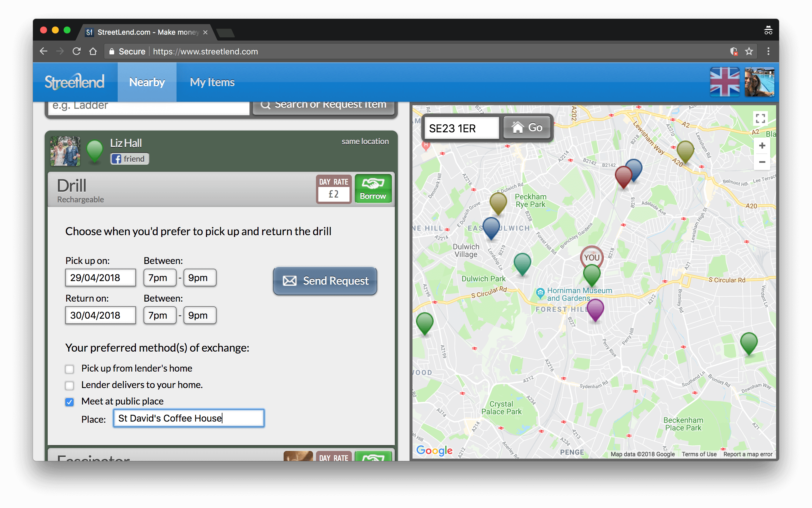Open return start time 7pm dropdown
This screenshot has width=812, height=508.
pyautogui.click(x=160, y=315)
